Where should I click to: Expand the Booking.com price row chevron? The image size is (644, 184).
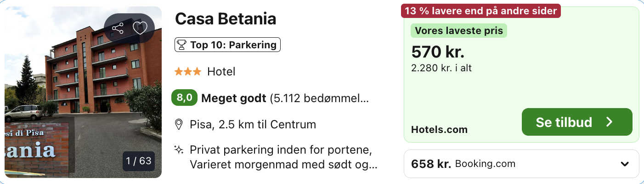point(624,164)
